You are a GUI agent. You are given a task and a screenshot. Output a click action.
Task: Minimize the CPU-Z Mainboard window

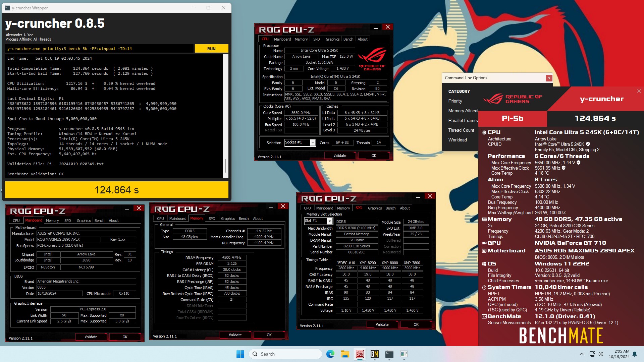127,209
